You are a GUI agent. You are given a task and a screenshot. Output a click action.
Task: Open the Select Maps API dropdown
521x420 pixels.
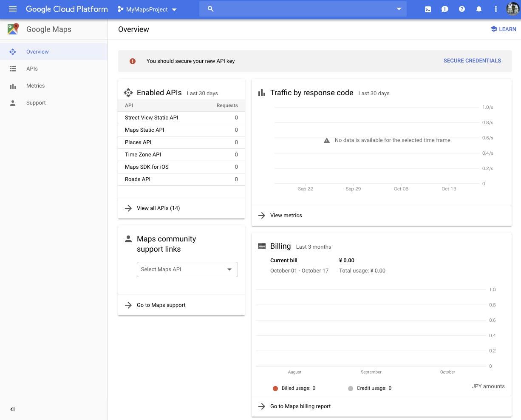click(x=187, y=270)
